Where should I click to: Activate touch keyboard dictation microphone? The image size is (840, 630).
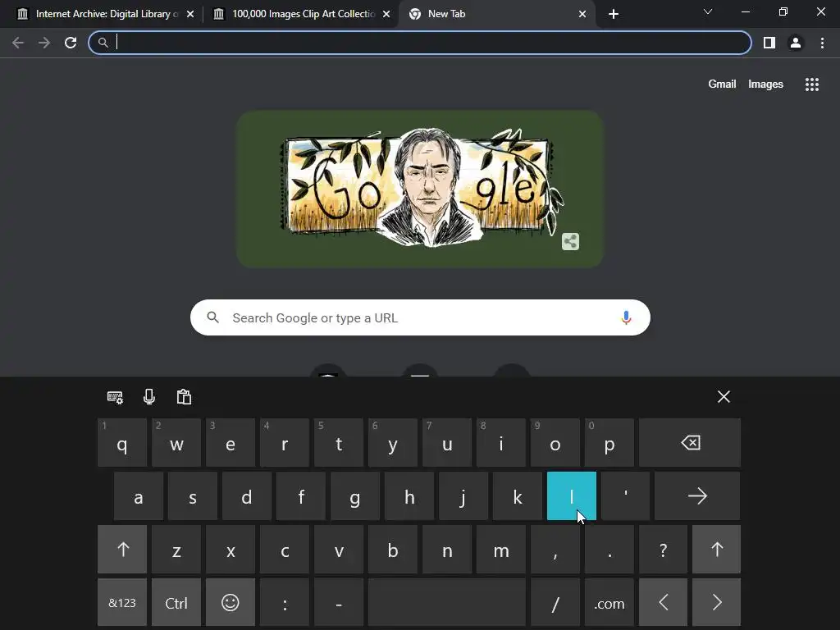pyautogui.click(x=149, y=397)
